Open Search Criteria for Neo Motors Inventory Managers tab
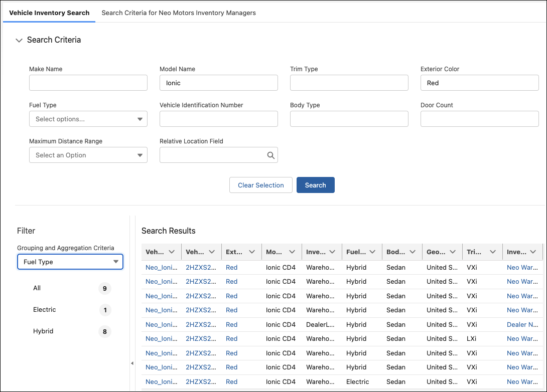 (x=179, y=13)
